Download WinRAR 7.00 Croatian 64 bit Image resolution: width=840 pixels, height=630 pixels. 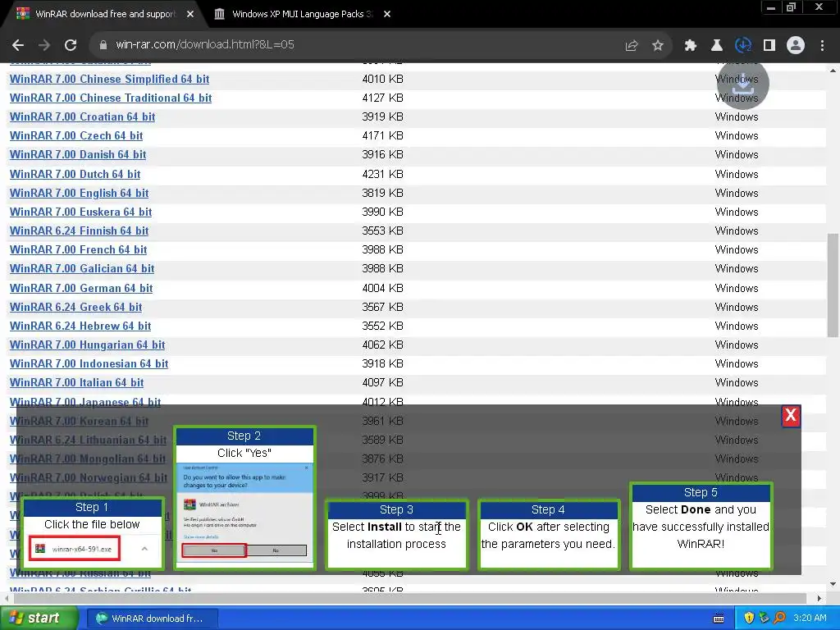[82, 116]
